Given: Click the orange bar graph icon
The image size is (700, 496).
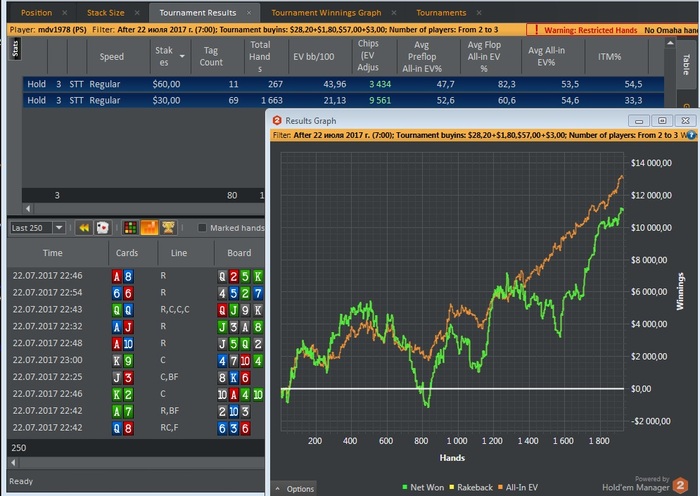Looking at the screenshot, I should (149, 228).
